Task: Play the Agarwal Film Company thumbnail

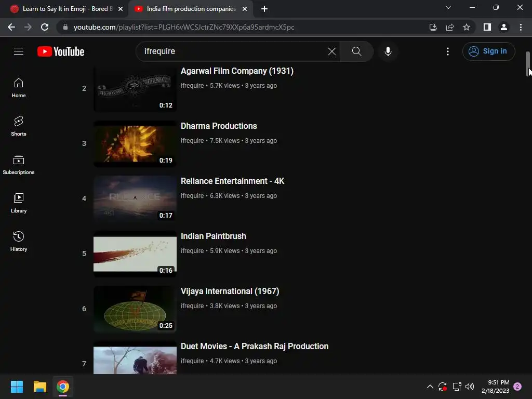Action: coord(135,89)
